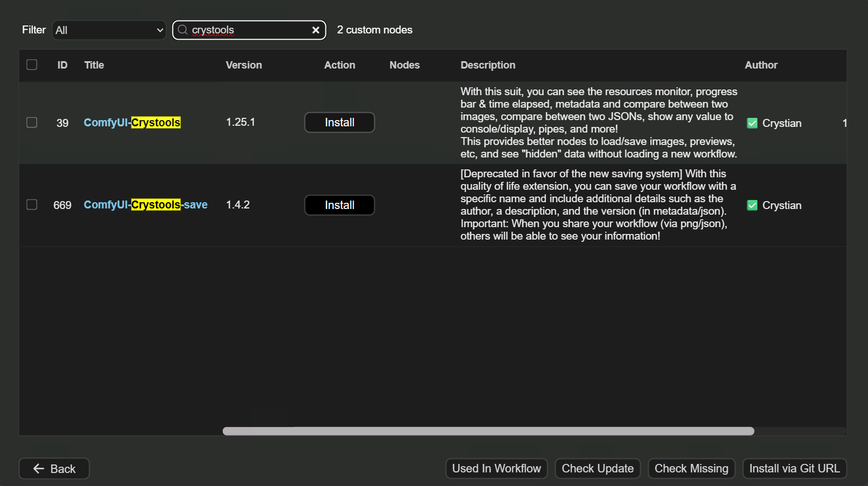The height and width of the screenshot is (486, 868).
Task: Click the green verified icon for Crystools-save
Action: pos(752,206)
